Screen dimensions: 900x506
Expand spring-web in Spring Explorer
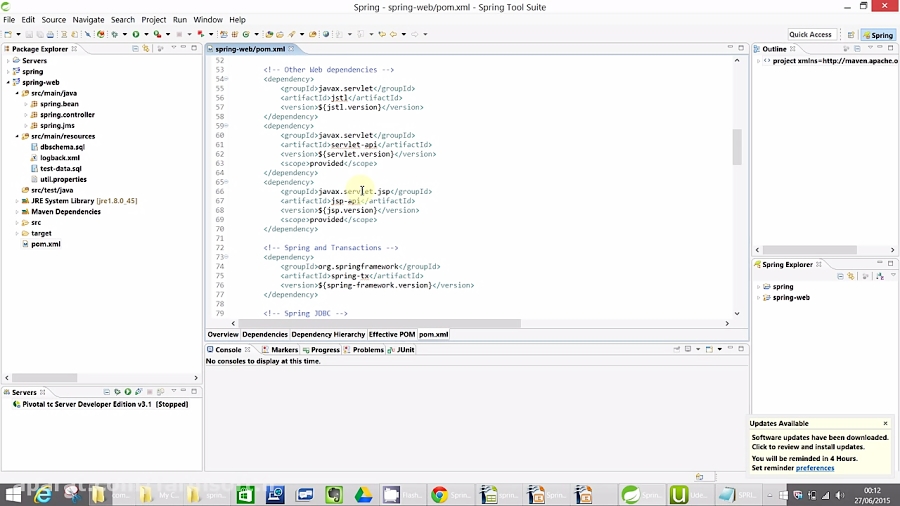(x=759, y=298)
